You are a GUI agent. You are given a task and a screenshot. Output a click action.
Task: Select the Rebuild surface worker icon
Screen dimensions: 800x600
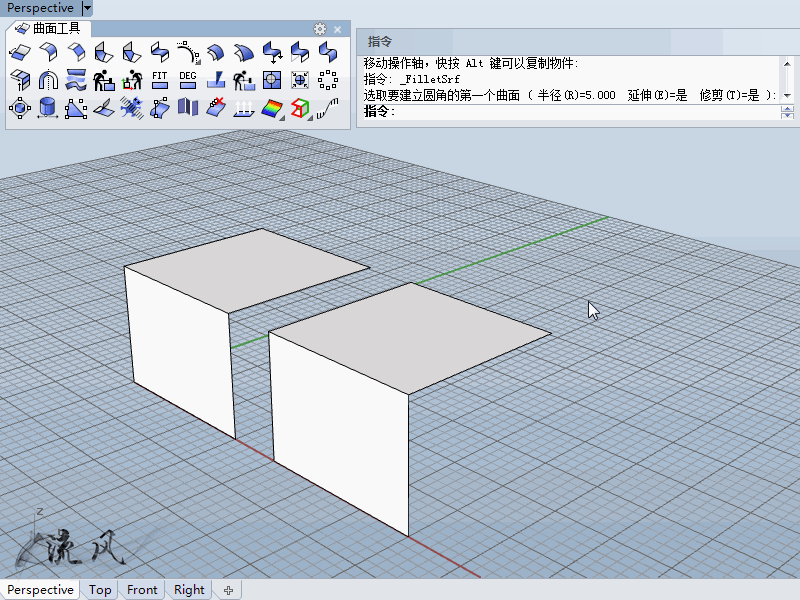coord(104,80)
